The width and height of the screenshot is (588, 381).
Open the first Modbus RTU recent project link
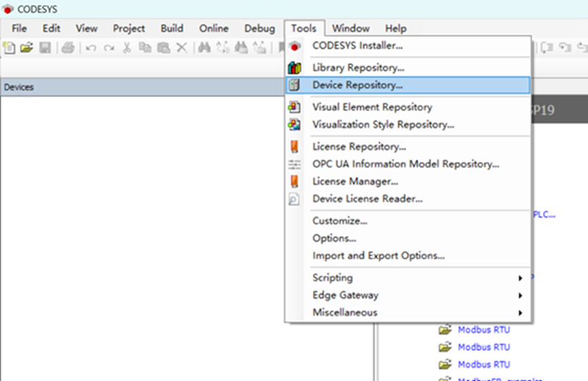click(483, 329)
